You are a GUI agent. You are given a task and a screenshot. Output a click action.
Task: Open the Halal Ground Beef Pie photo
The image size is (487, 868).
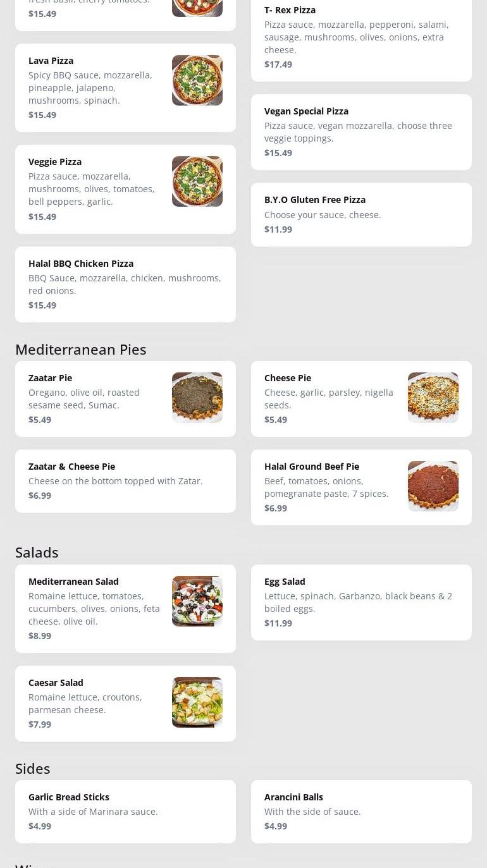433,486
